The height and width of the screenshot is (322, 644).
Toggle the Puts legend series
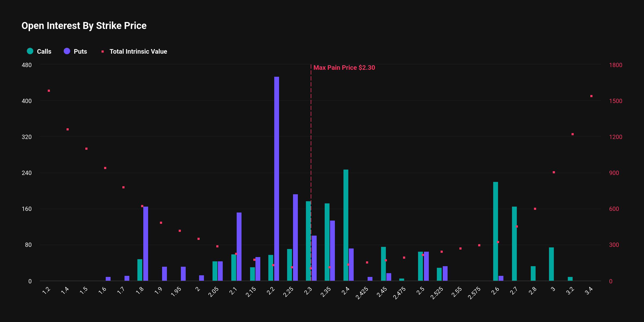click(x=80, y=52)
